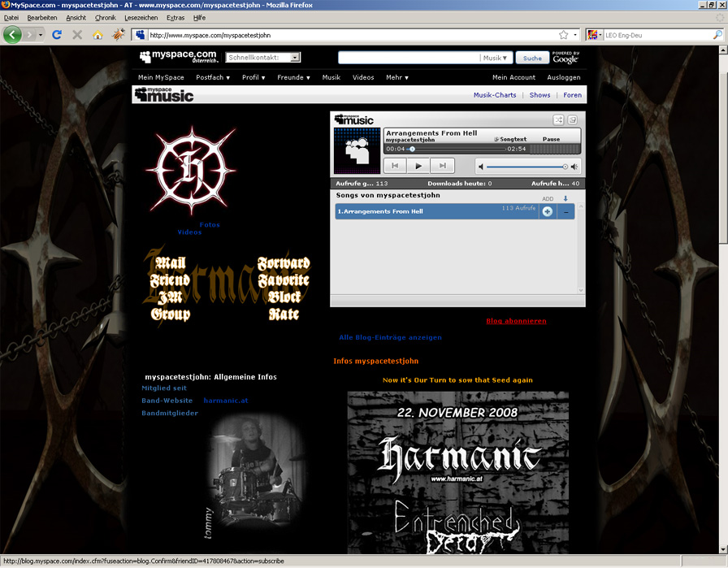Open the Extras menu
Image resolution: width=728 pixels, height=568 pixels.
[175, 18]
